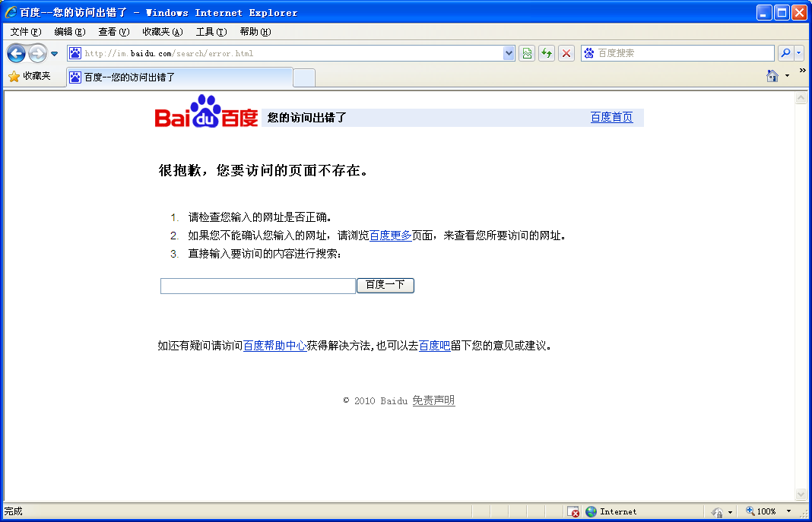The height and width of the screenshot is (522, 812).
Task: Click the Protected Mode status icon
Action: 717,511
